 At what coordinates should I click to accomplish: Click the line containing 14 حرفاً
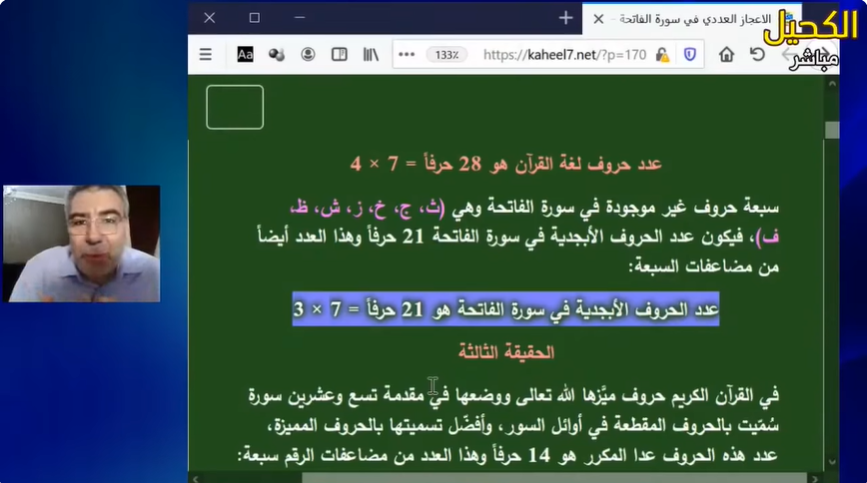pos(508,455)
